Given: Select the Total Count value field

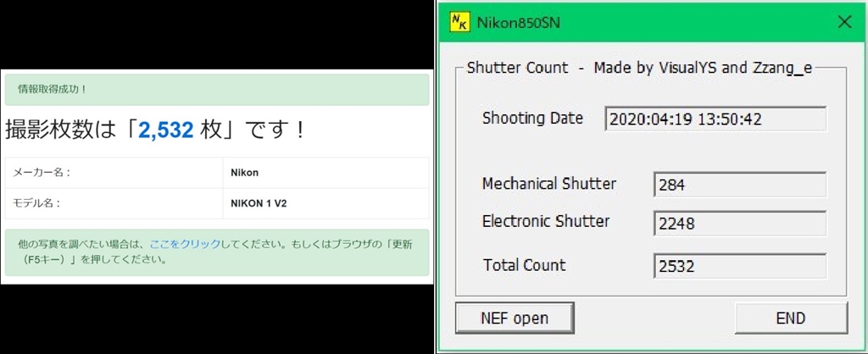Looking at the screenshot, I should coord(739,266).
